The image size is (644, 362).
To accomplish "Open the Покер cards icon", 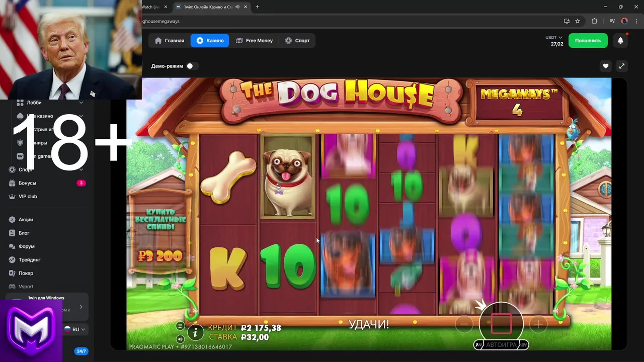I will pyautogui.click(x=12, y=273).
